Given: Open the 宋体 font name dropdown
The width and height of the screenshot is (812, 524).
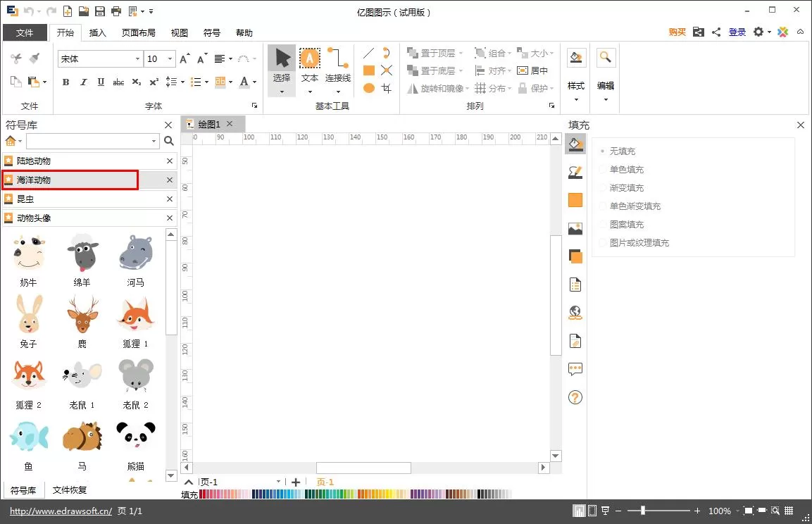Looking at the screenshot, I should 138,59.
